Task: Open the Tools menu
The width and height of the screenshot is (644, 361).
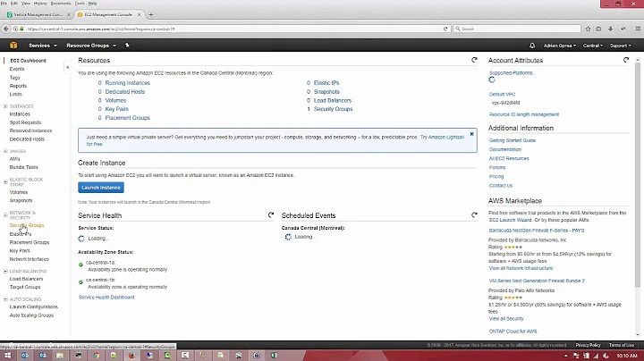Action: point(80,4)
